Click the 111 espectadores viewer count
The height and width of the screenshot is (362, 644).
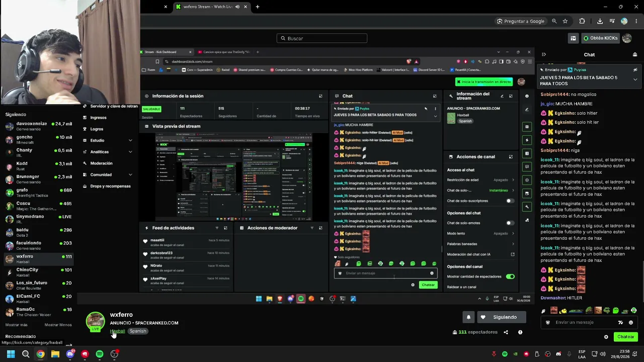(x=474, y=332)
